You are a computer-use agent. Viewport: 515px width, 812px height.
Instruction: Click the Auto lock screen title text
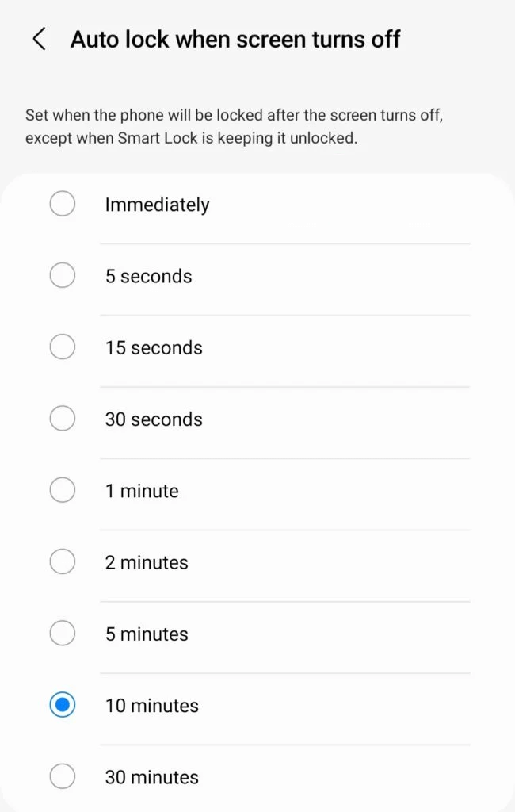click(235, 38)
